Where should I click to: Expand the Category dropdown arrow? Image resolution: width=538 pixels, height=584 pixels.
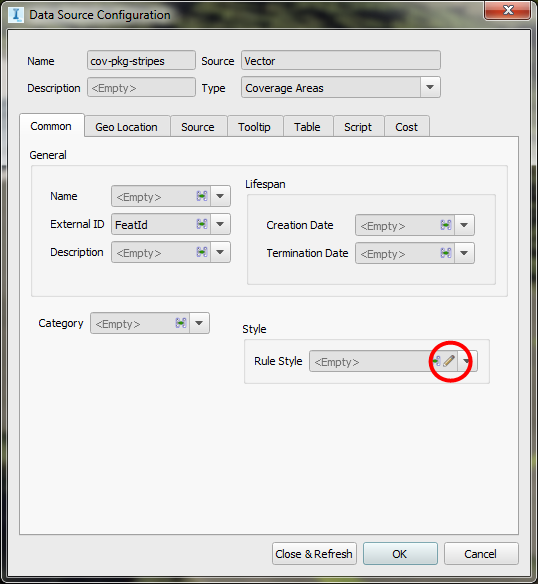pos(199,323)
